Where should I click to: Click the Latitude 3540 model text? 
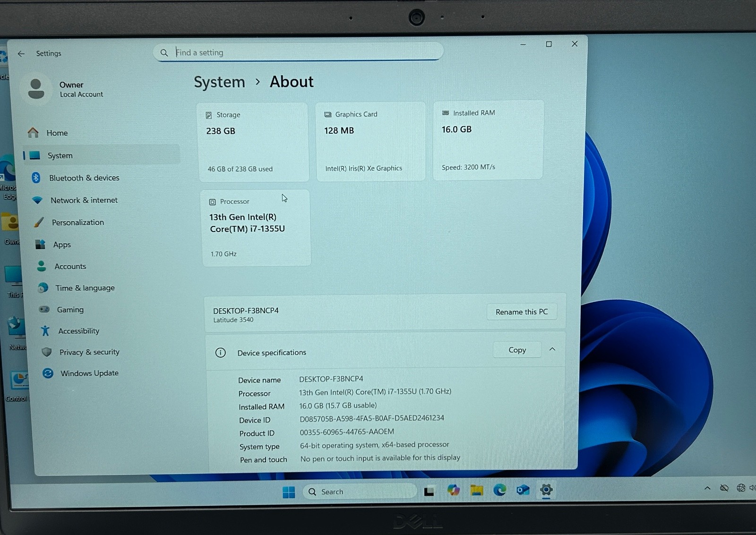coord(233,320)
